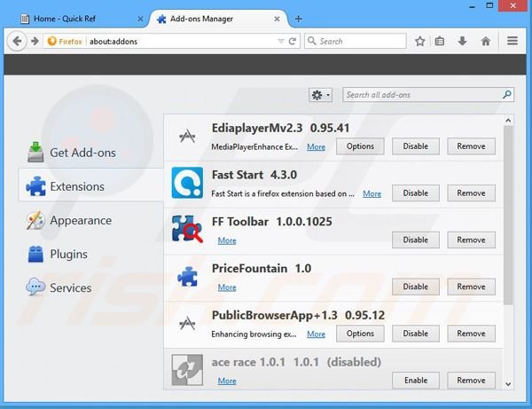This screenshot has width=532, height=409.
Task: Click the scrollbar down arrow
Action: tap(508, 384)
